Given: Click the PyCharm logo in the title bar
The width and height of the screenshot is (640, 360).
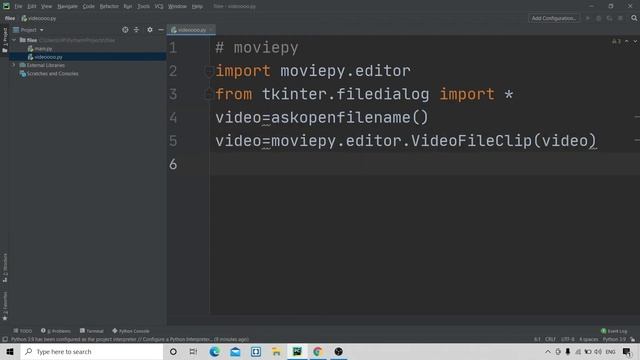Looking at the screenshot, I should (6, 6).
